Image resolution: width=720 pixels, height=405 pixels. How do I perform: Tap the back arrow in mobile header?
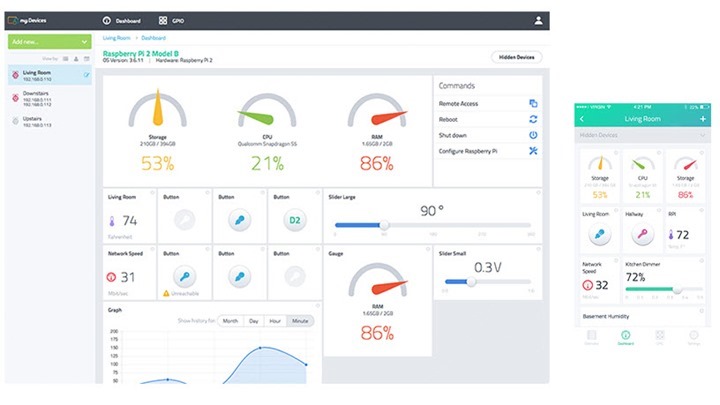582,119
